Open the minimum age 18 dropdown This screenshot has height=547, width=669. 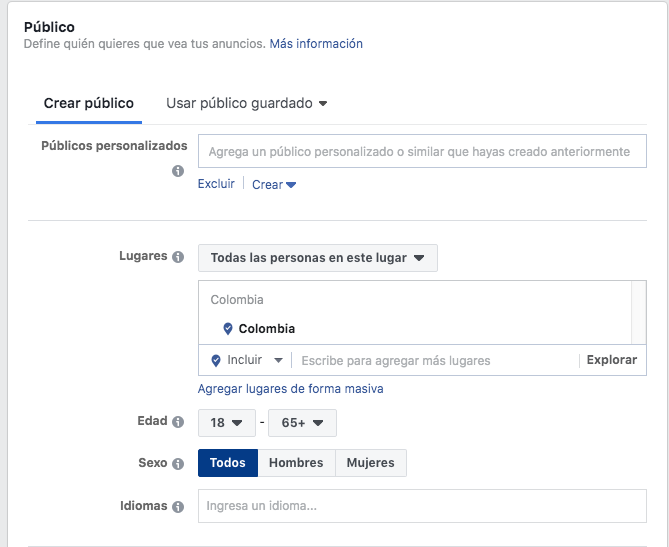[227, 423]
